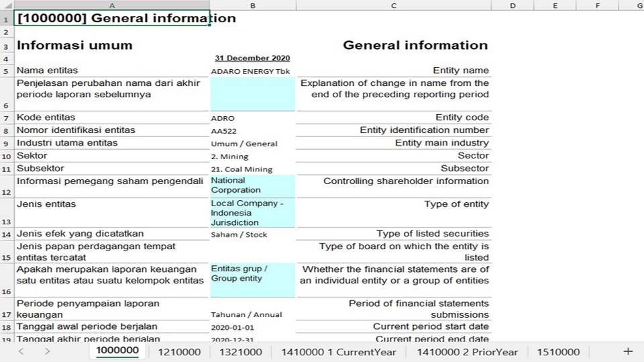Click 'Current period start date' cell
This screenshot has height=362, width=644.
[394, 326]
